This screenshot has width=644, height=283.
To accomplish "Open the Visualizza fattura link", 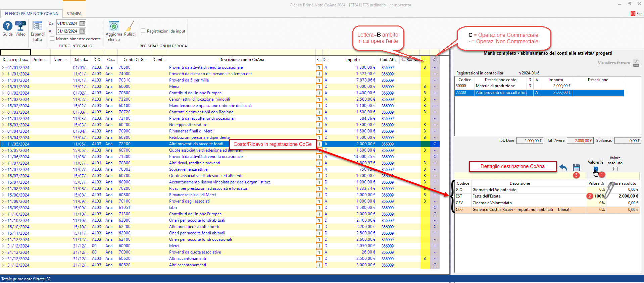I will coord(614,63).
